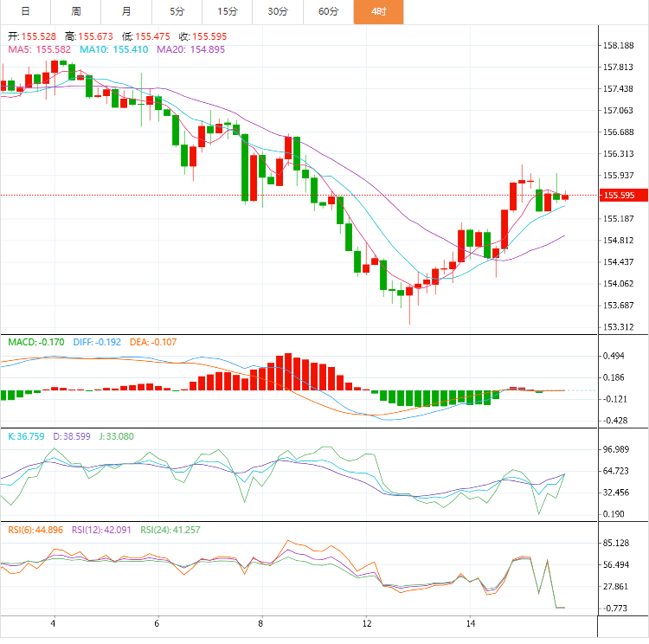Click the highlighted 4时 tab
Screen dimensions: 649x644
(378, 11)
